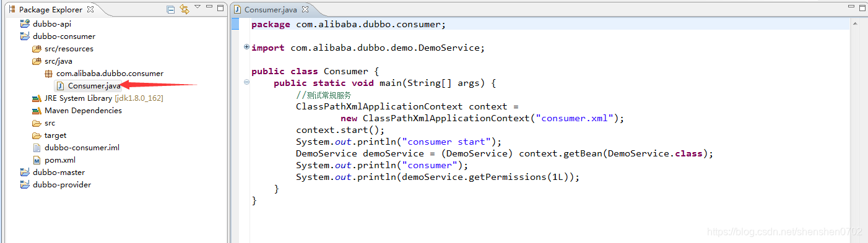Viewport: 868px width, 243px height.
Task: Select the target folder
Action: coord(55,135)
